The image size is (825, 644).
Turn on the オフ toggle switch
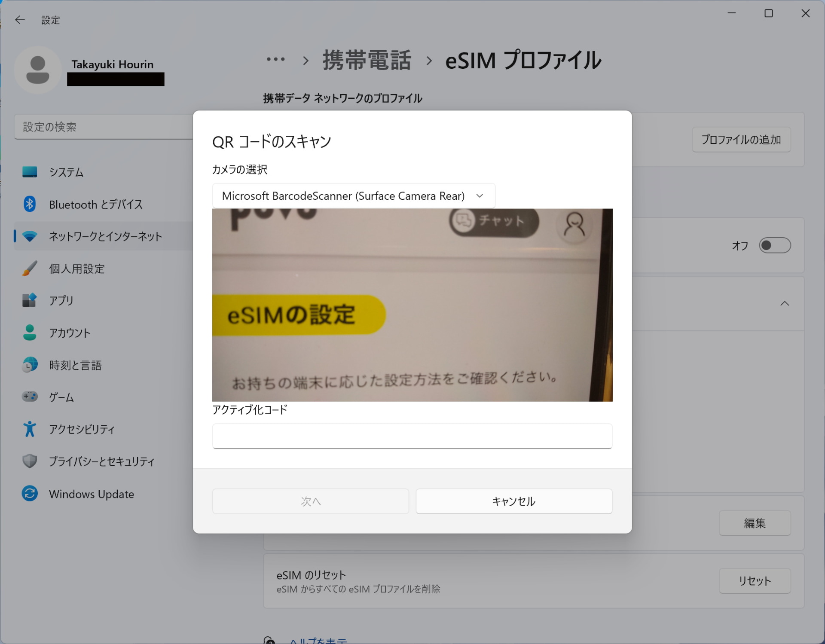click(775, 245)
